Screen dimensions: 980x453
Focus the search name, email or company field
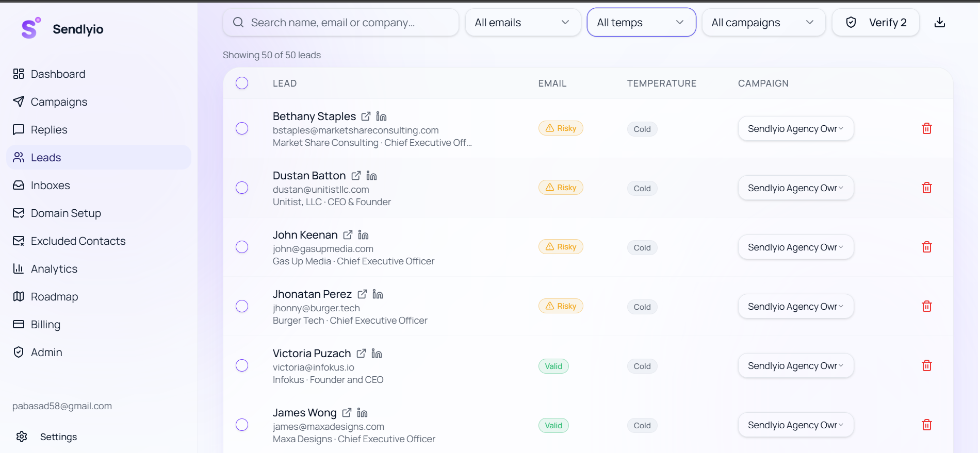[340, 22]
